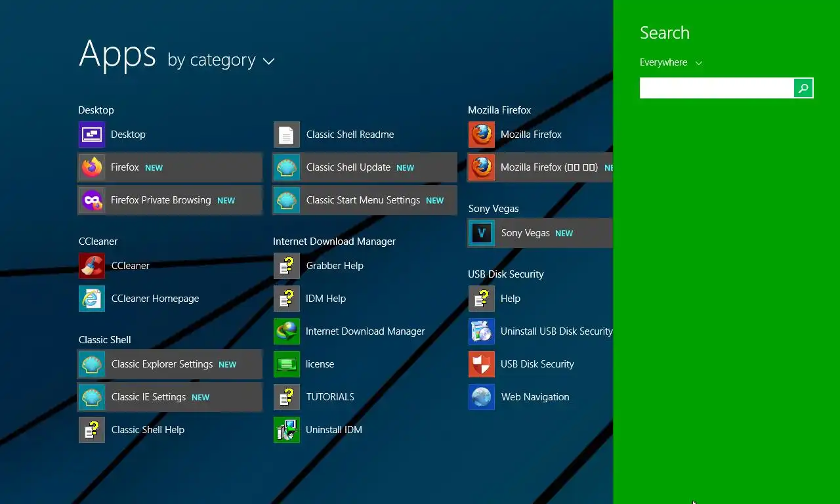Screen dimensions: 840x504
Task: Open the Classic Explorer Settings shell icon
Action: pos(92,364)
